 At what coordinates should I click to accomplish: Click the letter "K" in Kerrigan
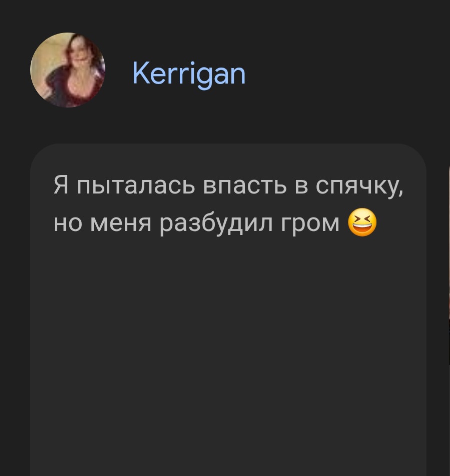click(140, 73)
